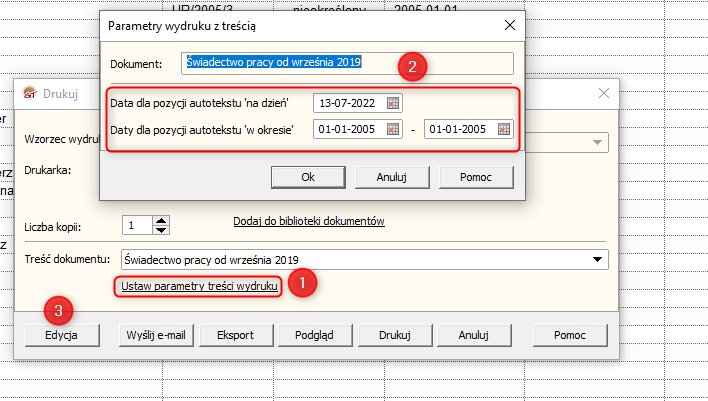This screenshot has height=401, width=708.
Task: Click the Dokument name input field
Action: pyautogui.click(x=347, y=63)
